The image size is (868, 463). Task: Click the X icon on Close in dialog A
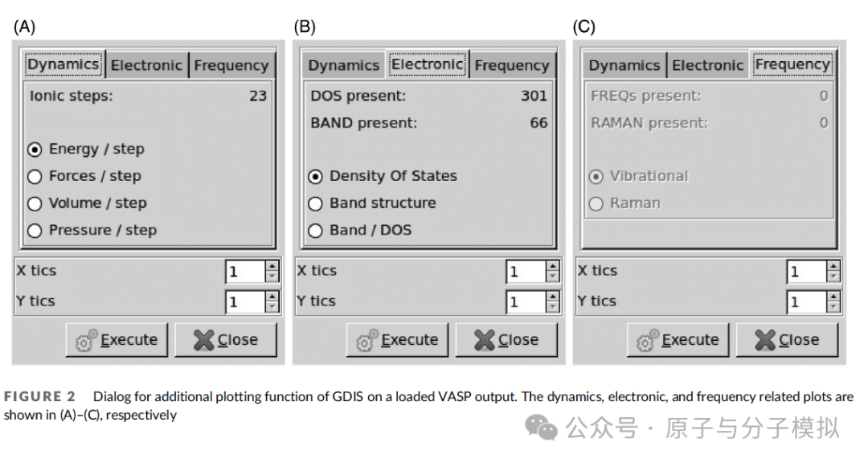coord(203,340)
